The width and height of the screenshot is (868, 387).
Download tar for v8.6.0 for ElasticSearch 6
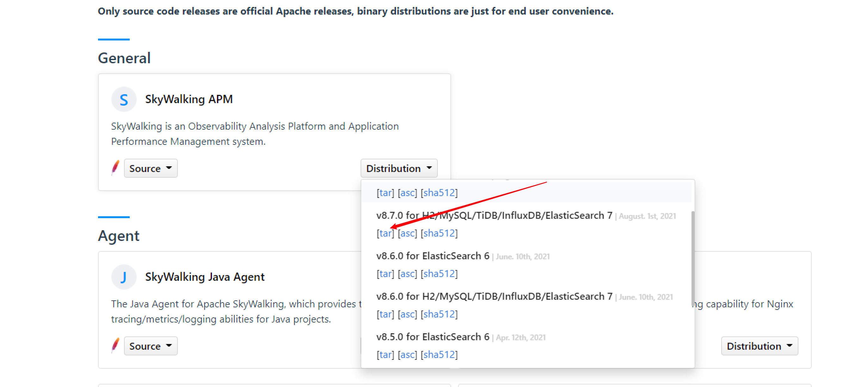coord(385,274)
